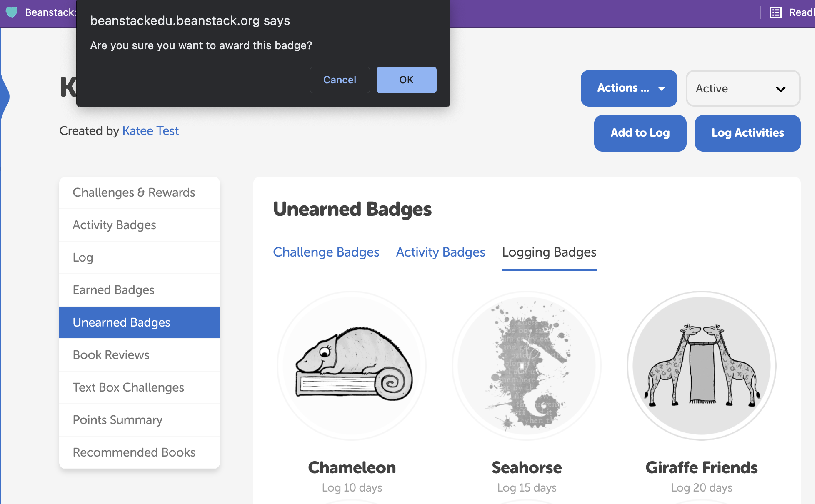Select Earned Badges in the sidebar
Image resolution: width=815 pixels, height=504 pixels.
tap(113, 289)
